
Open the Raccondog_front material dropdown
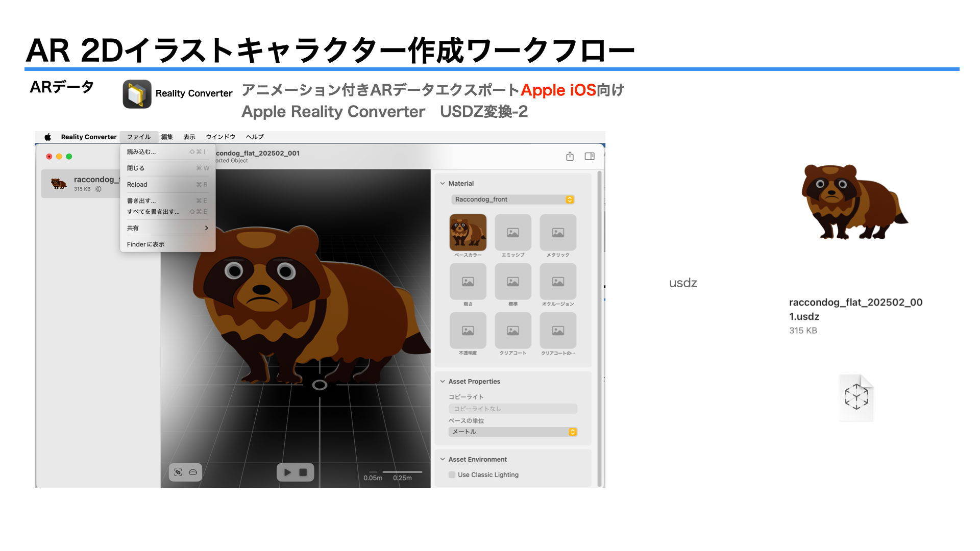click(x=512, y=199)
